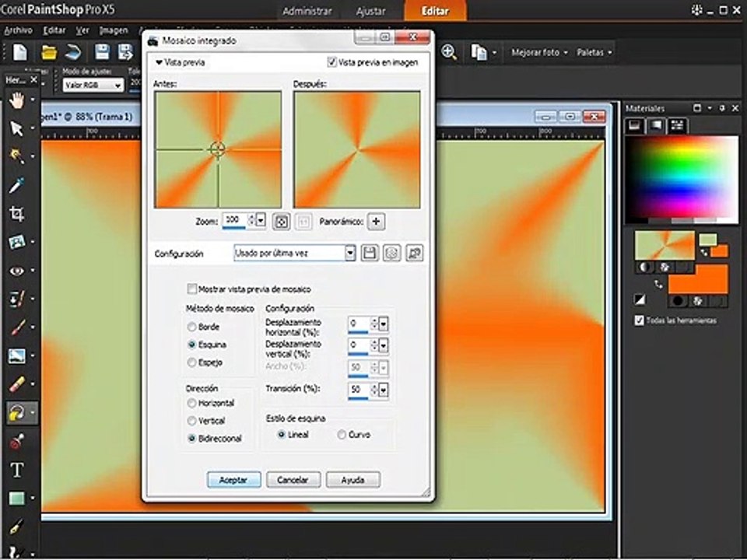This screenshot has width=747, height=560.
Task: Click the Transición percentage field
Action: coord(358,390)
